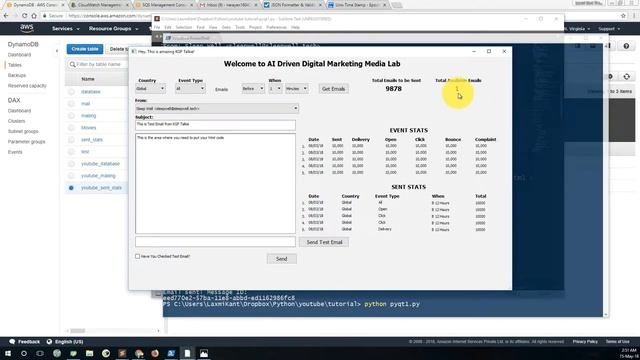
Task: Switch to the SQS Management Console tab
Action: [x=164, y=5]
